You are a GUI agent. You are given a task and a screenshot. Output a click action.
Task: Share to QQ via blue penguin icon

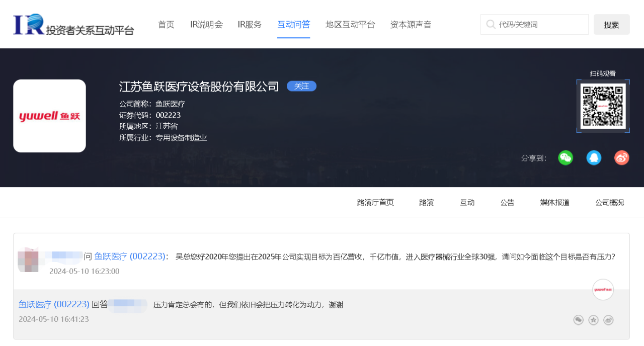click(x=594, y=158)
